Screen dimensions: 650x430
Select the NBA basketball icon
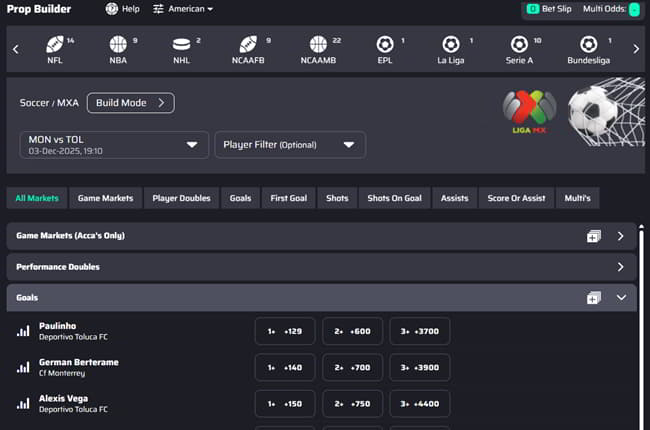click(118, 44)
